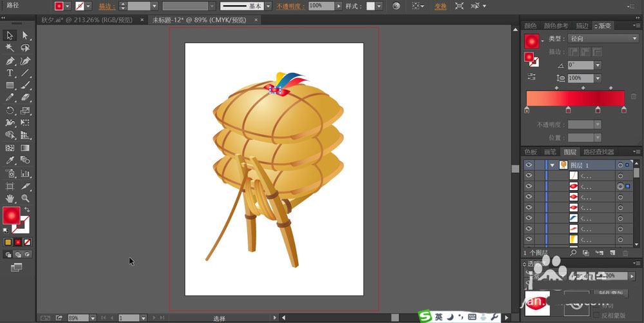Select the Rectangle tool

10,86
